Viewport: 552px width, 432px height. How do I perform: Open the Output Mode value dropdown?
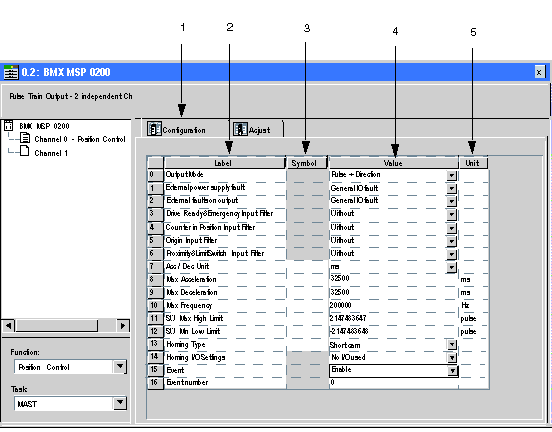(451, 175)
